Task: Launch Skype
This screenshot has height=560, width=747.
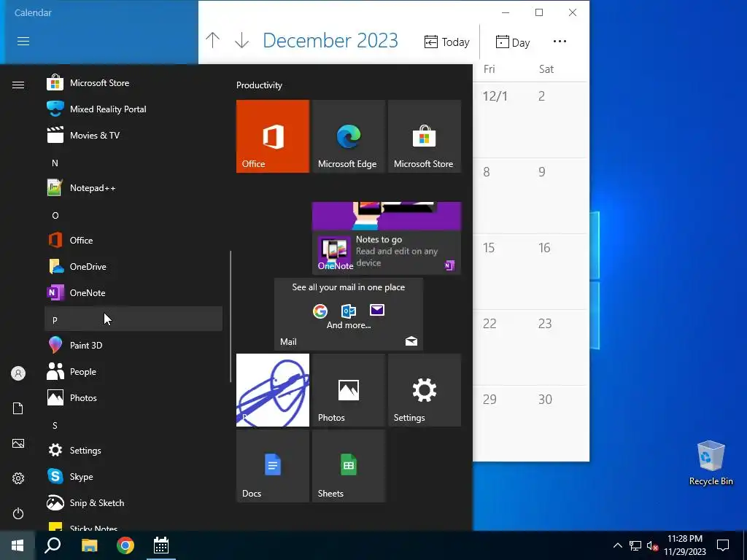Action: coord(133,477)
